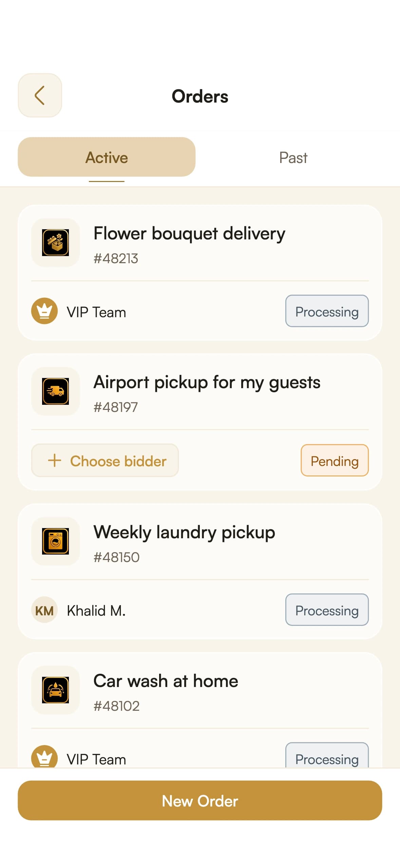Choose bidder for airport pickup

[105, 460]
